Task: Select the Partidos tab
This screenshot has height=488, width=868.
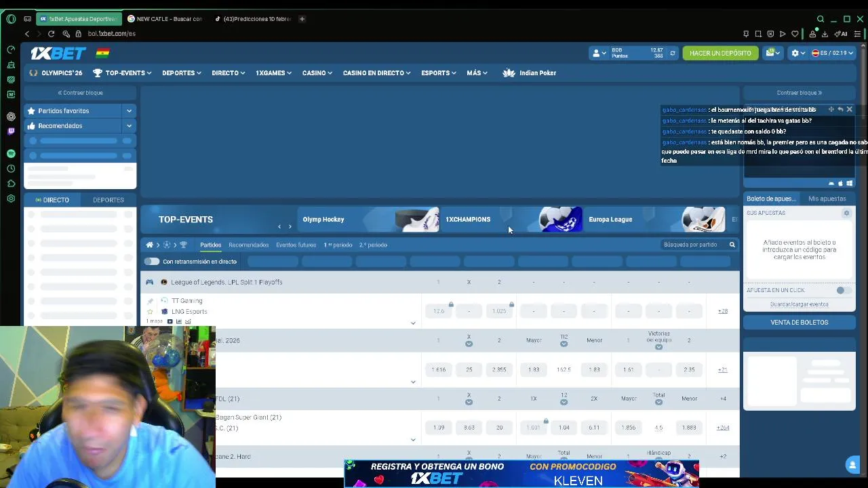Action: tap(210, 245)
